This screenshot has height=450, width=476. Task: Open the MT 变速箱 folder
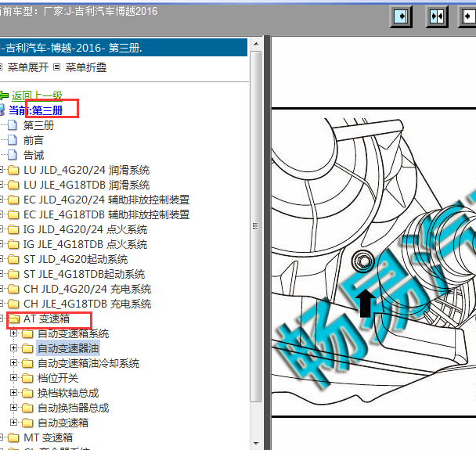pyautogui.click(x=48, y=437)
